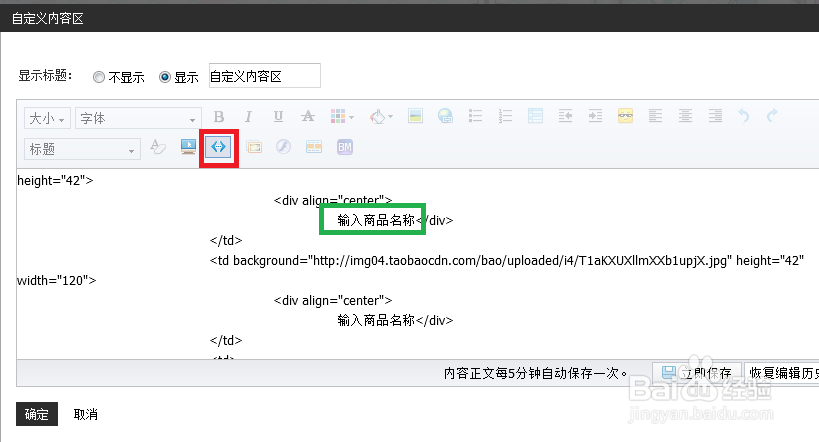Click the 确定 confirm button

(37, 414)
